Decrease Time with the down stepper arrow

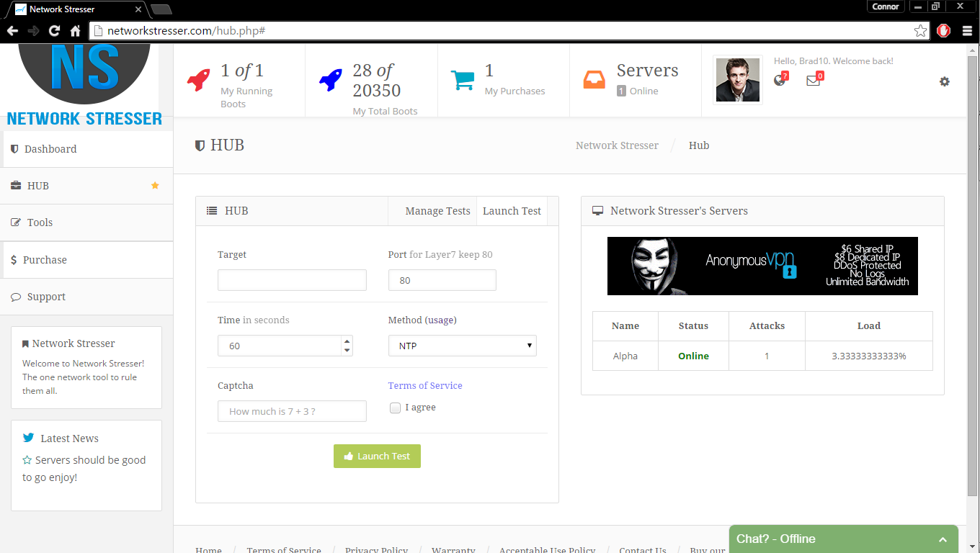click(x=347, y=351)
